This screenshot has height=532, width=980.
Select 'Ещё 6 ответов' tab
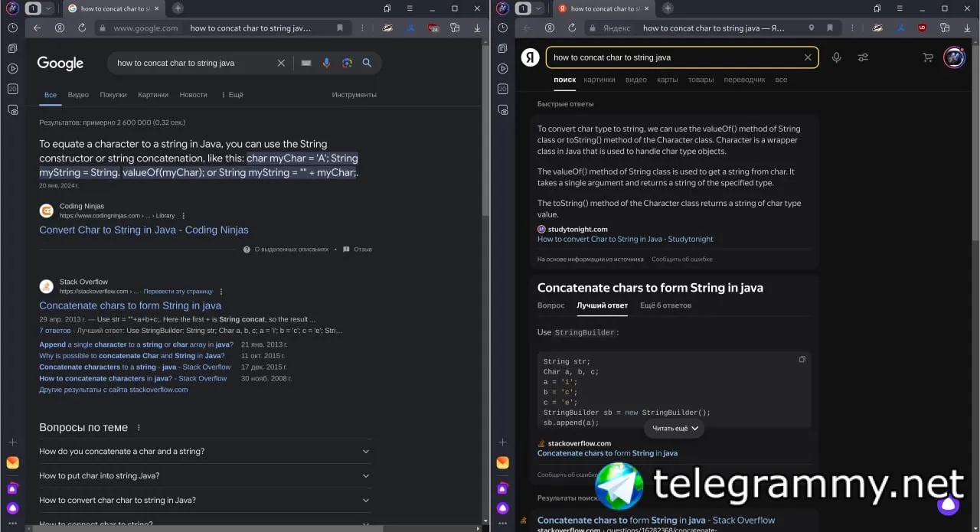pos(665,305)
